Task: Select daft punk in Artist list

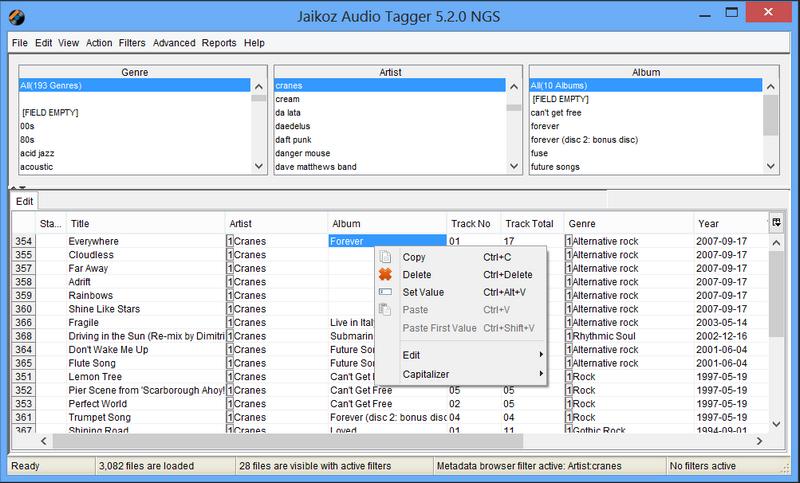Action: (x=390, y=139)
